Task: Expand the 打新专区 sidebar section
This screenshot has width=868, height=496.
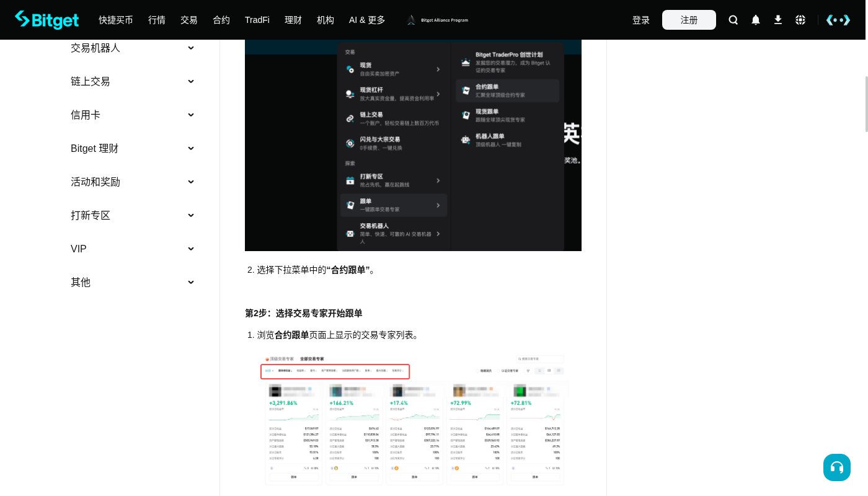Action: point(191,215)
